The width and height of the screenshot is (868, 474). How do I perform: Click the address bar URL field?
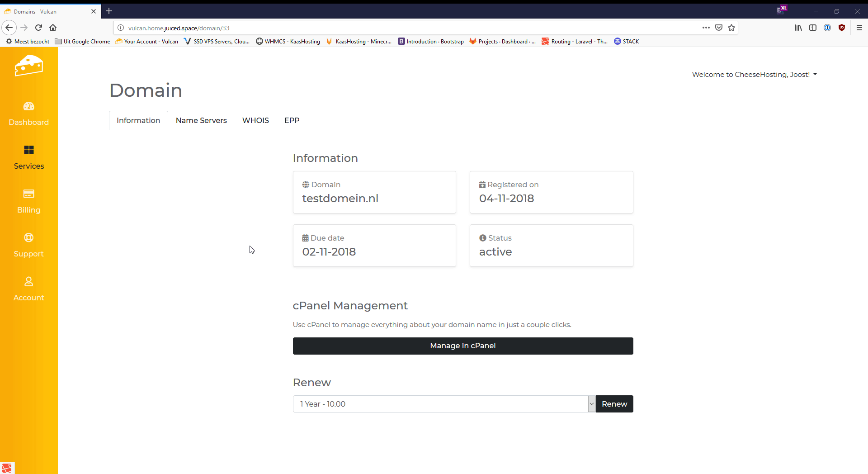pyautogui.click(x=407, y=28)
